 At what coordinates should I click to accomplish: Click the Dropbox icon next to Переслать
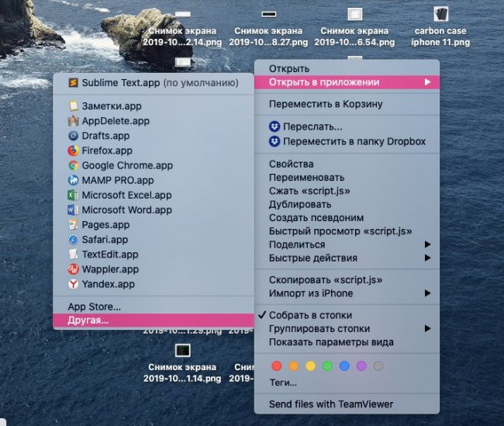click(274, 126)
